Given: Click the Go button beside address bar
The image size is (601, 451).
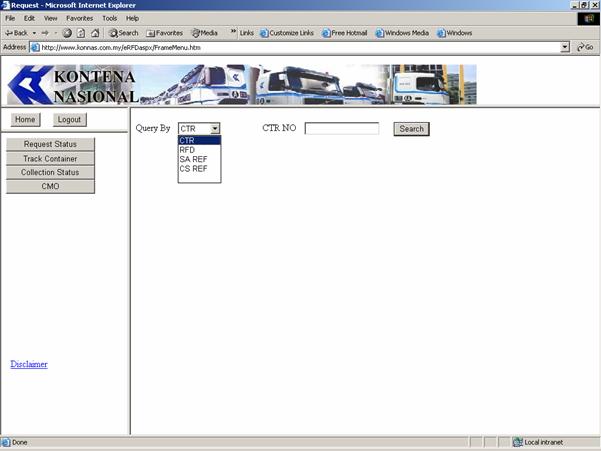Looking at the screenshot, I should coord(585,47).
